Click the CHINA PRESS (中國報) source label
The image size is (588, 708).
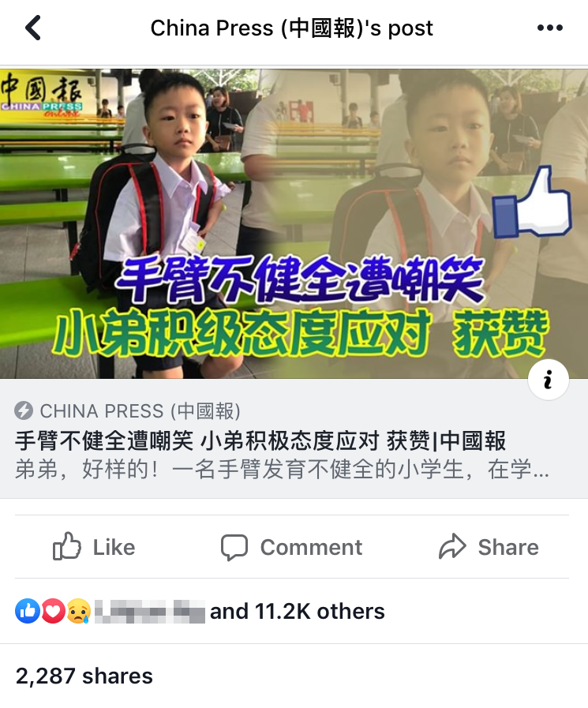point(140,411)
